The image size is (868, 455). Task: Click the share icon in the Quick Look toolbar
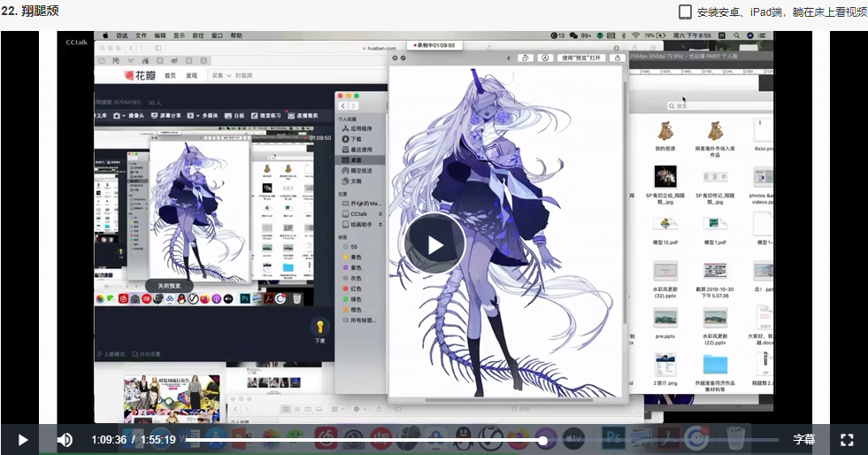[x=618, y=58]
